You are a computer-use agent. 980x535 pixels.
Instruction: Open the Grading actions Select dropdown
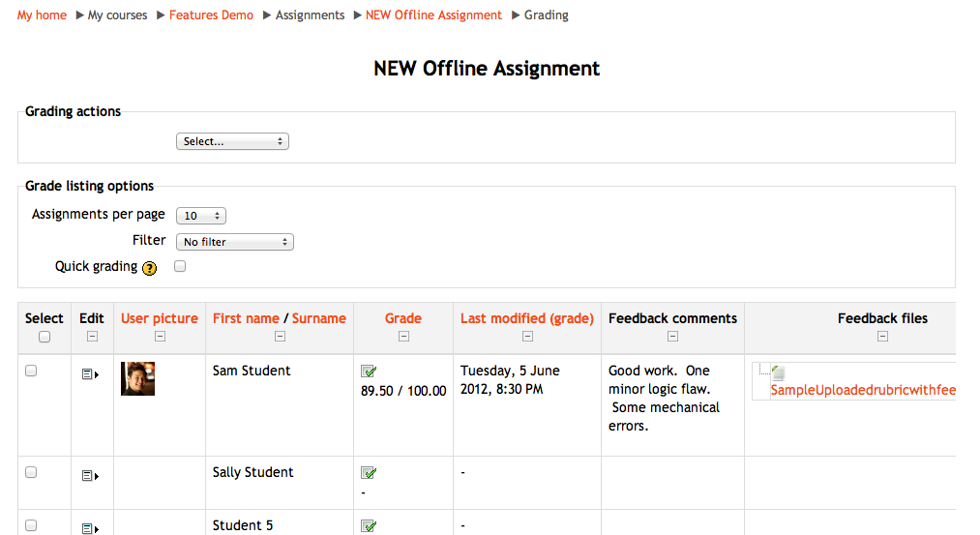(232, 141)
